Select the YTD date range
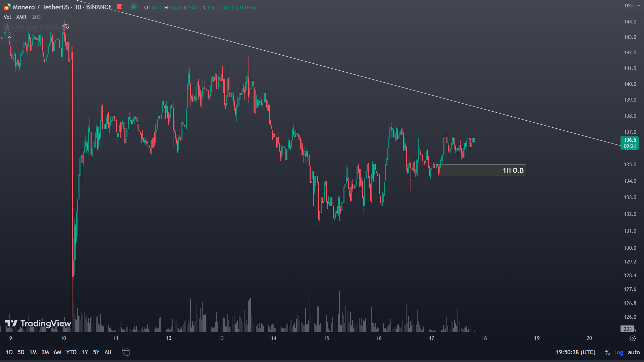 (x=71, y=352)
